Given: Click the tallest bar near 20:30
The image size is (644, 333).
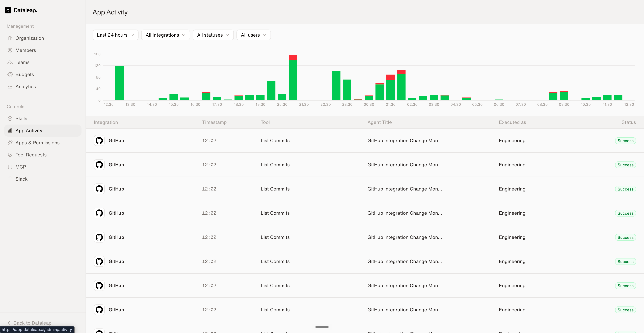Looking at the screenshot, I should tap(293, 78).
